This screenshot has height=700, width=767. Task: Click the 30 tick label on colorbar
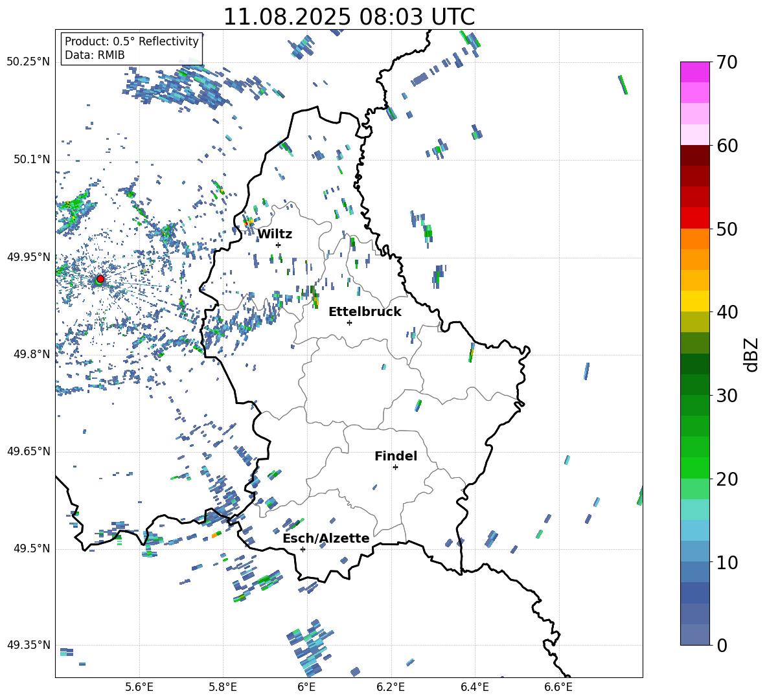[x=727, y=396]
